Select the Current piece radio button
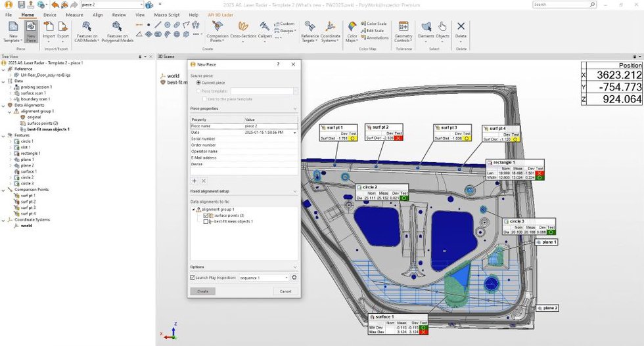644x346 pixels. click(x=198, y=83)
